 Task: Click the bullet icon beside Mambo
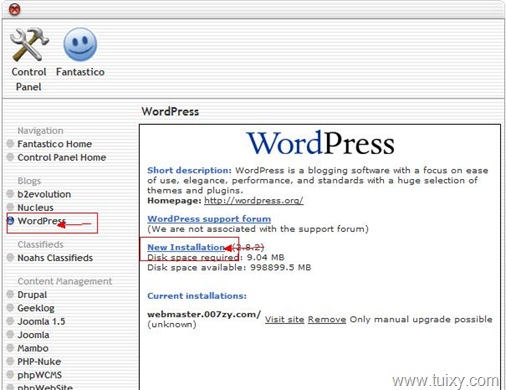10,348
